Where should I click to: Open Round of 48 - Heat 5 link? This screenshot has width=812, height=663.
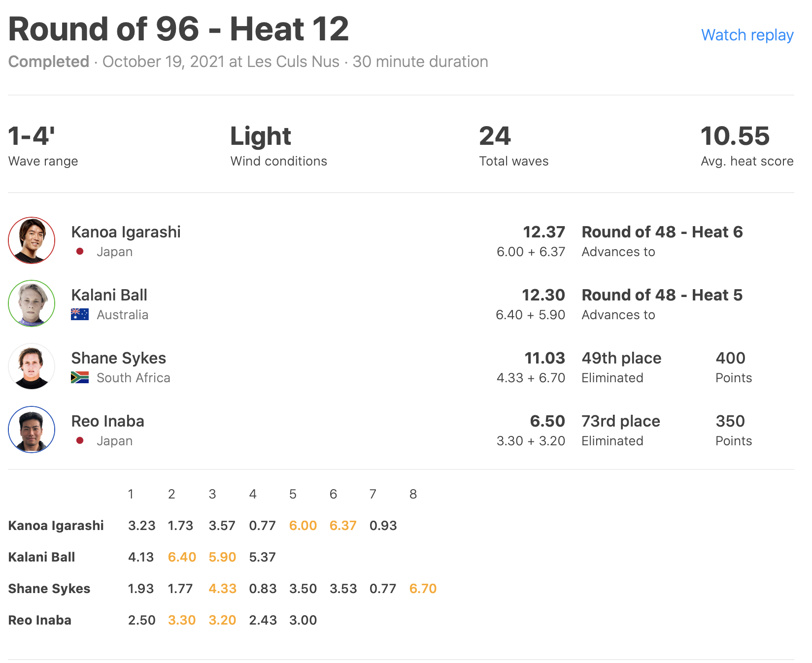click(x=662, y=295)
